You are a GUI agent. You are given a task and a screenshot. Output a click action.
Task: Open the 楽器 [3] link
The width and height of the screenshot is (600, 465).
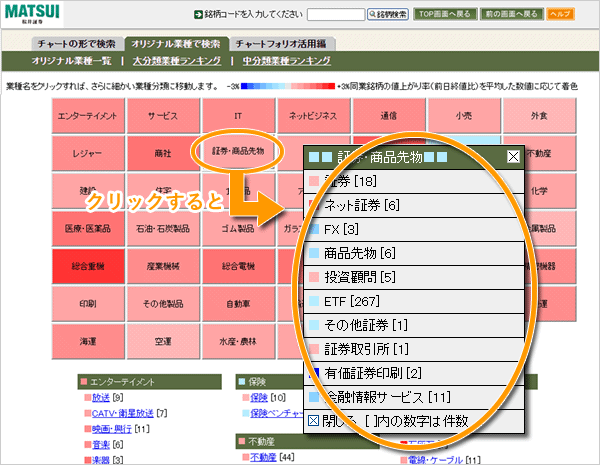[x=101, y=460]
